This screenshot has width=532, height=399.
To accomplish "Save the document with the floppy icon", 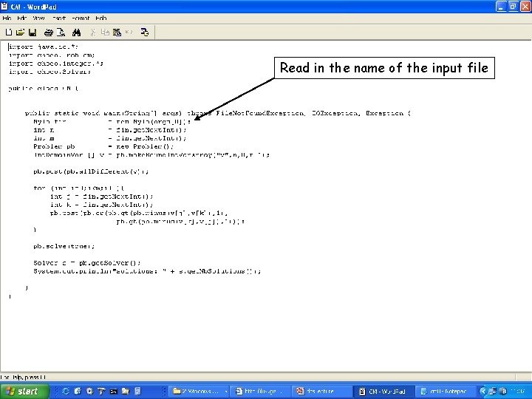I will coord(33,33).
